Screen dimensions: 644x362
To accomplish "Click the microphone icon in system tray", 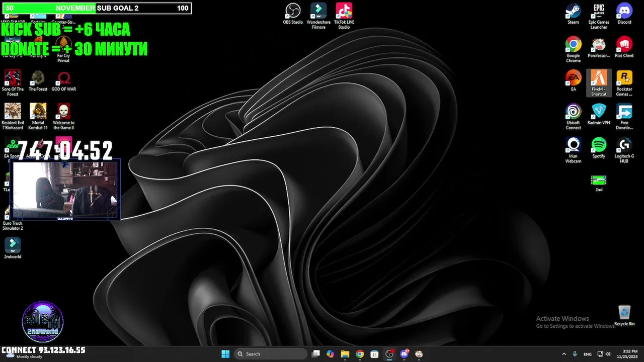I will [x=575, y=354].
